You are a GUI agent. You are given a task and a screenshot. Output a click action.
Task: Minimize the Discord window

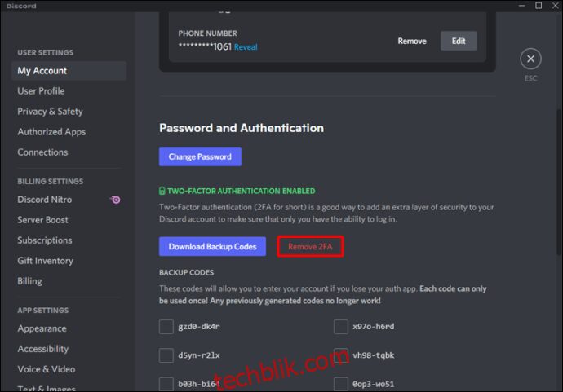[x=521, y=6]
